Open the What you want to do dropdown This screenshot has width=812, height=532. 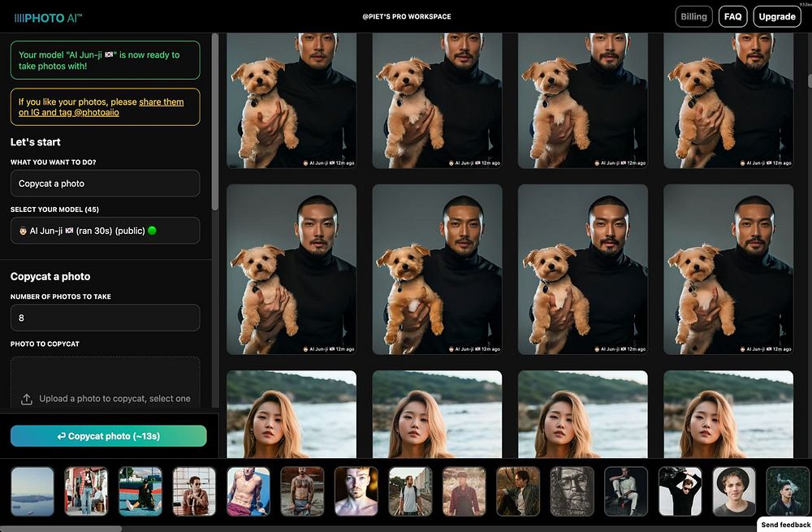pyautogui.click(x=105, y=184)
